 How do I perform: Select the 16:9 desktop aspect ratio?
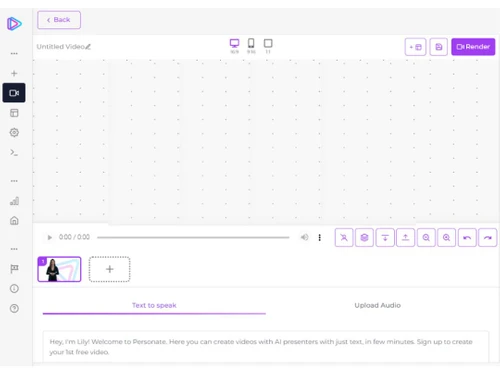[235, 46]
